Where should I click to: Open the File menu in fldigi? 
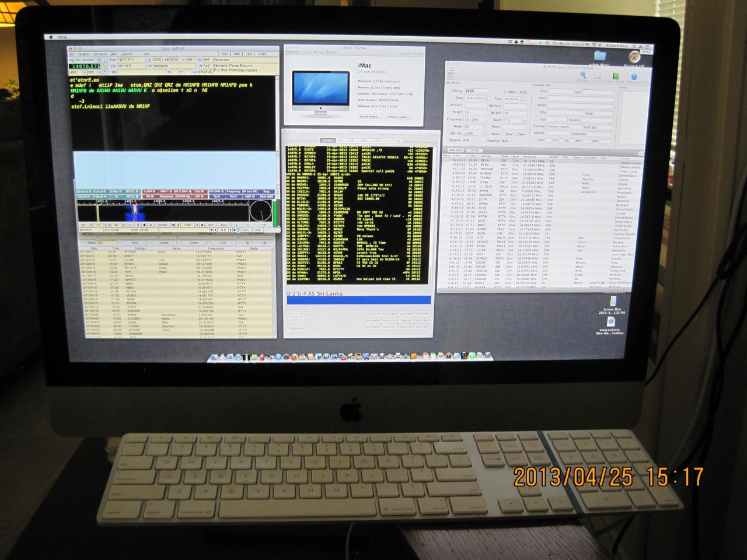[x=72, y=54]
